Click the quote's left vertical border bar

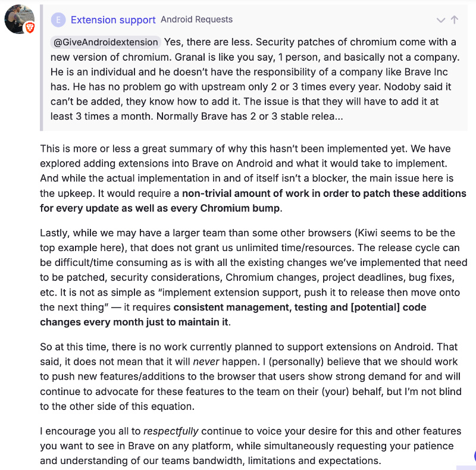tap(41, 68)
